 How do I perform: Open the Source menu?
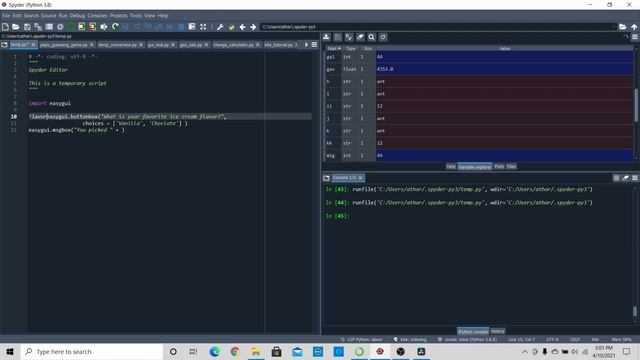tap(49, 16)
